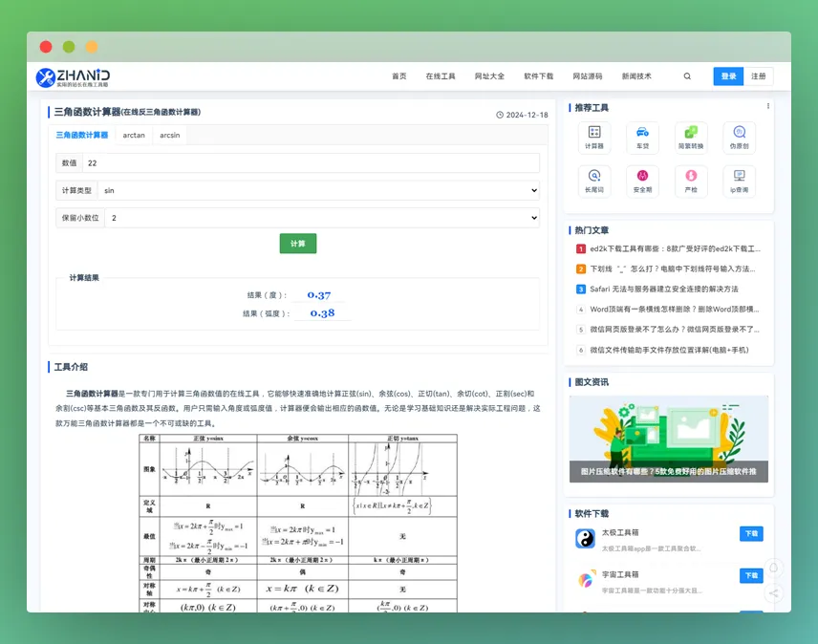Open the 产检 tool icon
Image resolution: width=818 pixels, height=644 pixels.
coord(690,182)
